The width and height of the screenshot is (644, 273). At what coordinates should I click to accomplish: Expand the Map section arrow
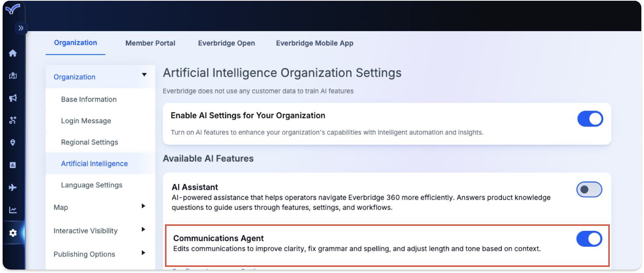(x=143, y=206)
